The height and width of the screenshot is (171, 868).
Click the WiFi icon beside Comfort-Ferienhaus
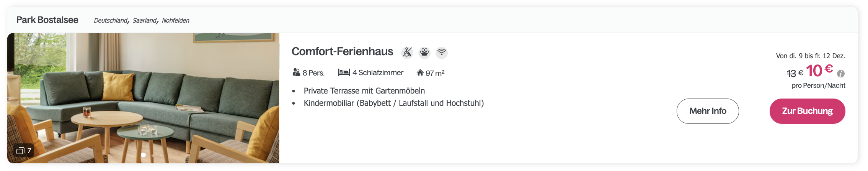[442, 52]
